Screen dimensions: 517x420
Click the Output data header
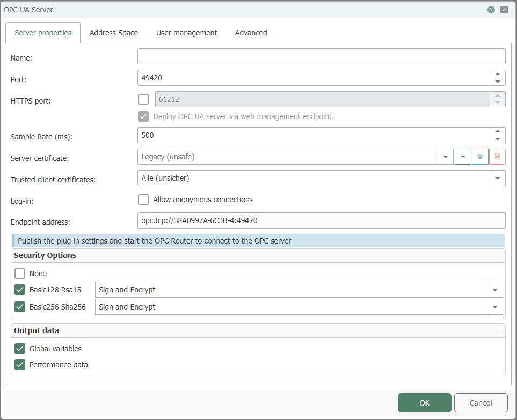tap(37, 330)
